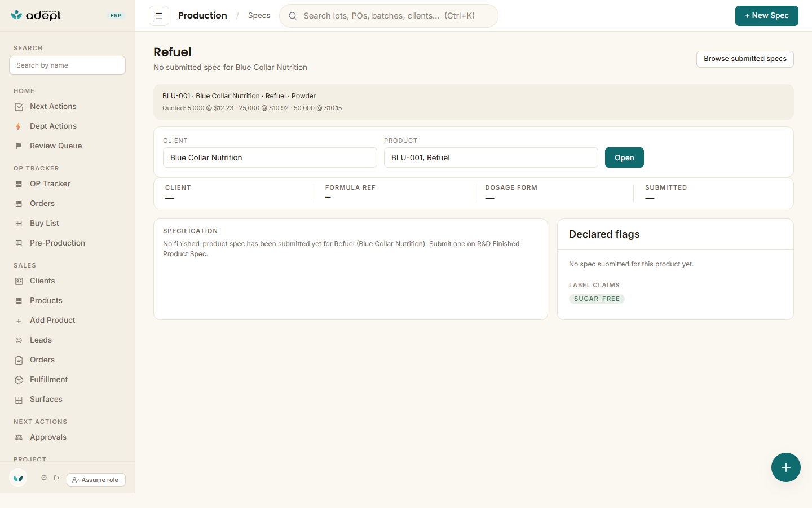Click the Products list icon

(x=19, y=301)
